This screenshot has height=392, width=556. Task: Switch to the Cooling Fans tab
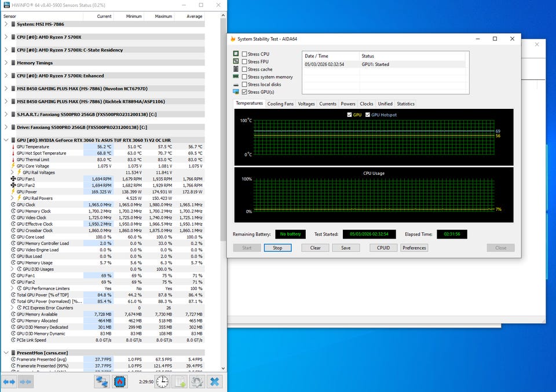tap(280, 104)
